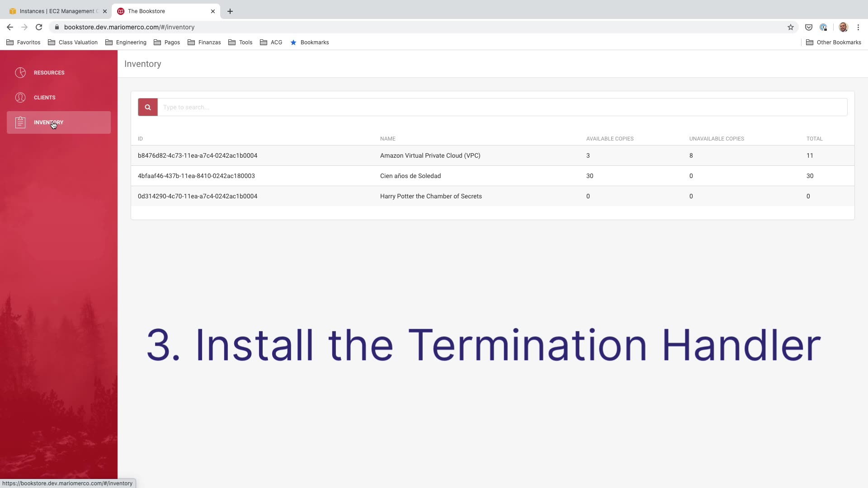Go back with browser back arrow
Screen dimensions: 868x488
point(10,27)
